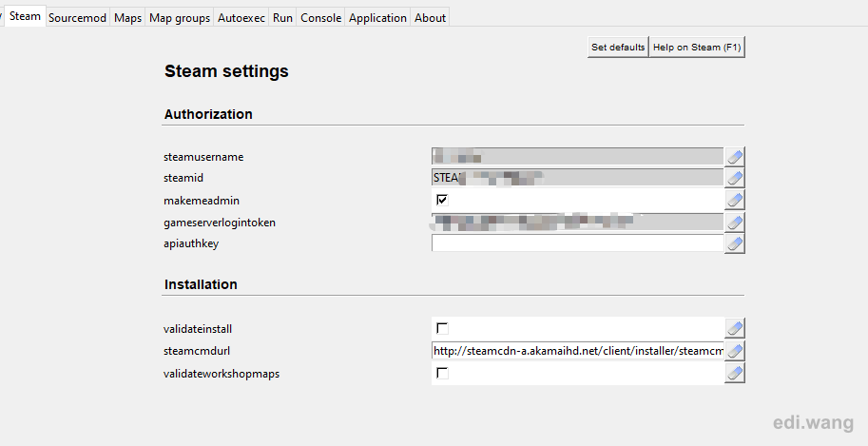
Task: Tick the validateworkshopmaps checkbox
Action: click(442, 373)
